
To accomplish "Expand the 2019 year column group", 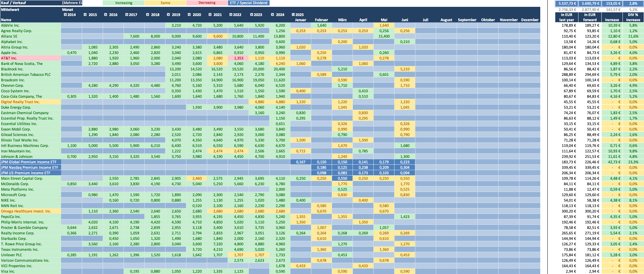I will 168,15.
